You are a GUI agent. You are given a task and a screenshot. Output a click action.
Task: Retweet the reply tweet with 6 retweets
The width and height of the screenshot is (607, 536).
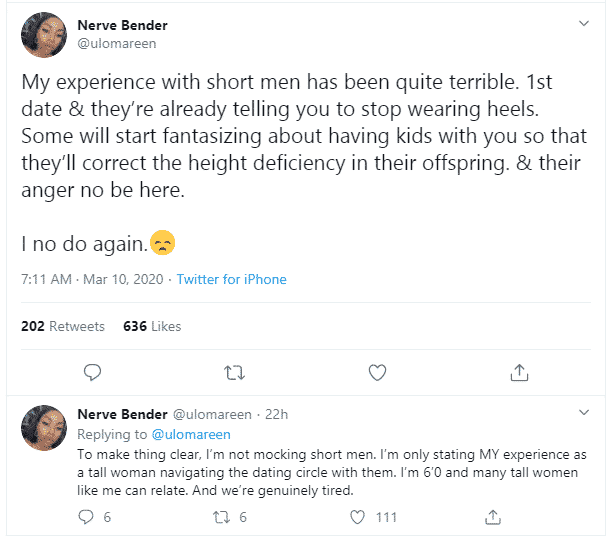tap(222, 517)
